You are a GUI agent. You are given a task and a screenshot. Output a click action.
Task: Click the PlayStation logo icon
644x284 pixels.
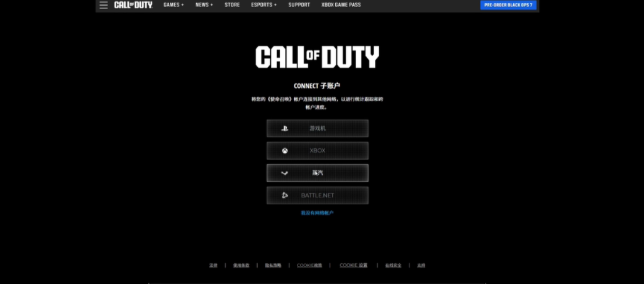point(284,128)
